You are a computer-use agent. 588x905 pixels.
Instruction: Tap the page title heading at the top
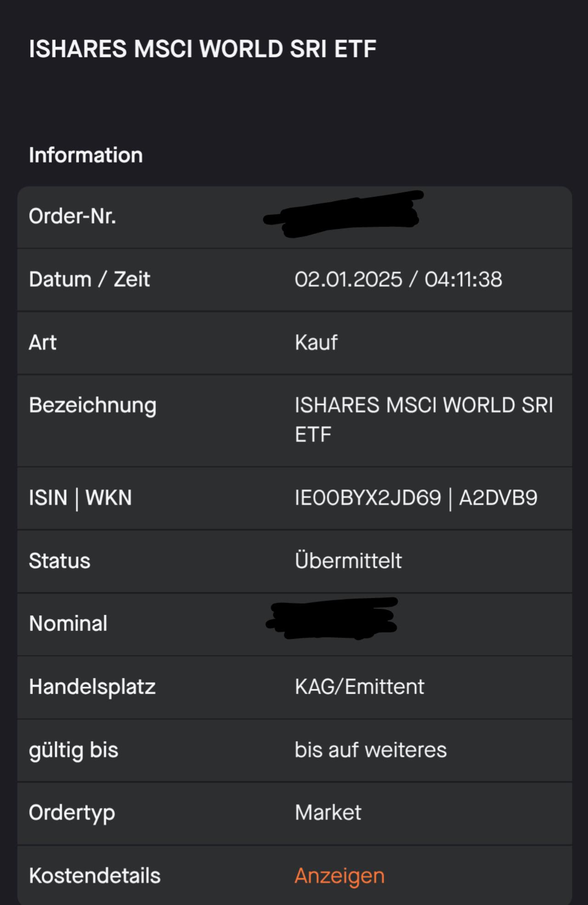coord(203,49)
